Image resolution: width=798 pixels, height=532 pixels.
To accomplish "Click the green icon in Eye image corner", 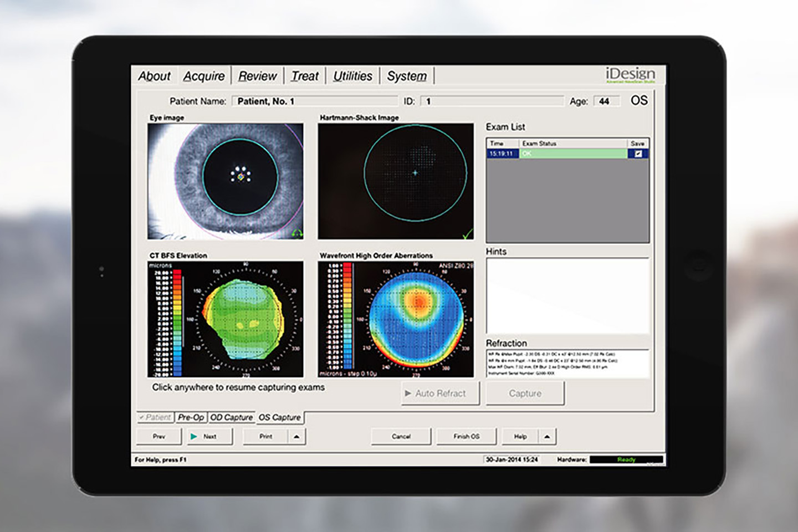I will 298,234.
